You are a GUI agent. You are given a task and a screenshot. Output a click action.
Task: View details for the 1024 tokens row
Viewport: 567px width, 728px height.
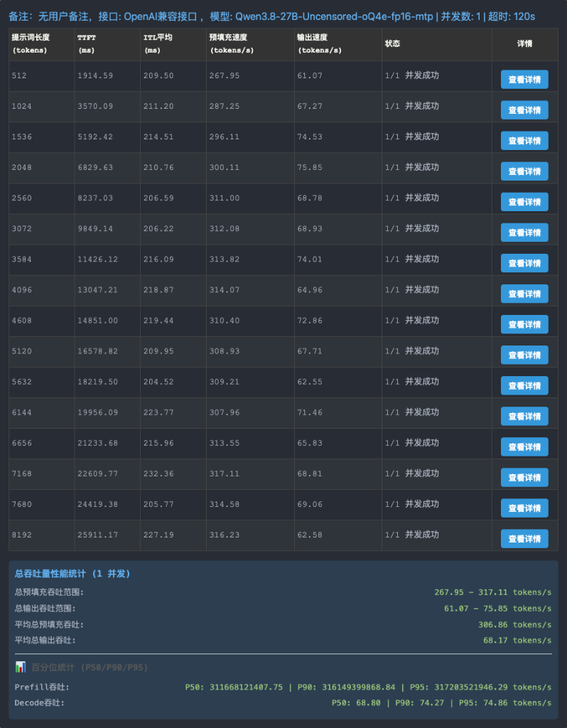tap(524, 110)
